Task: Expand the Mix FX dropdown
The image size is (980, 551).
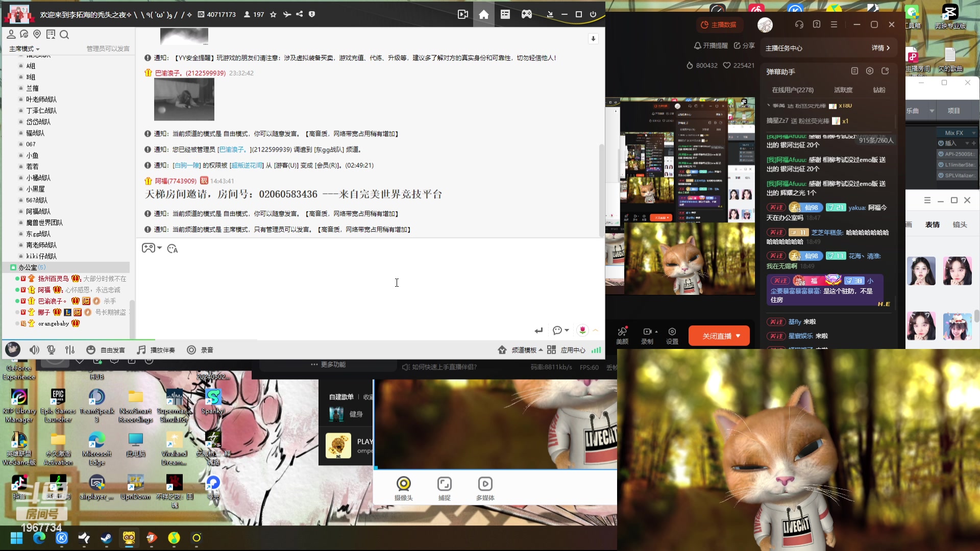Action: click(974, 133)
